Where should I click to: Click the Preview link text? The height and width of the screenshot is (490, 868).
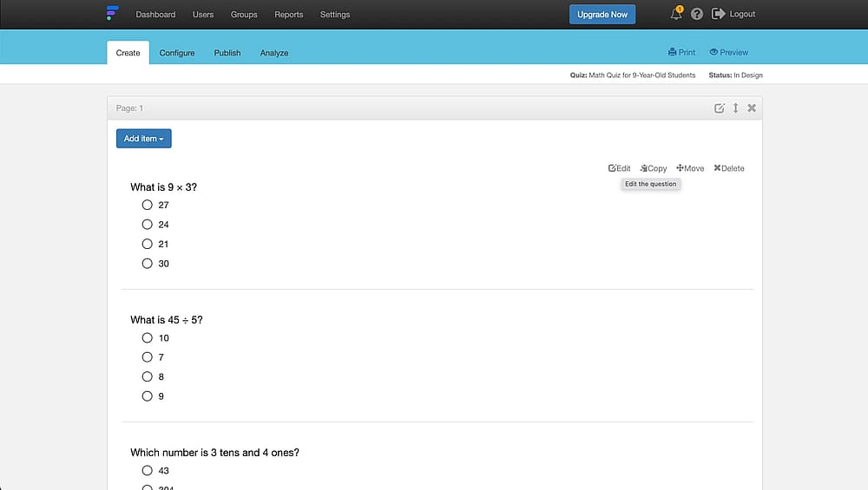point(734,52)
